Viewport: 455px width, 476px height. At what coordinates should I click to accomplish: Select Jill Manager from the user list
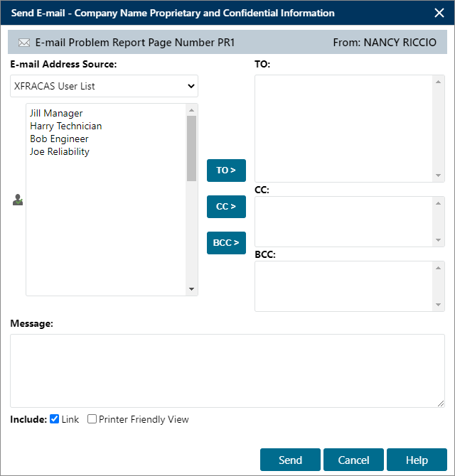pyautogui.click(x=56, y=113)
